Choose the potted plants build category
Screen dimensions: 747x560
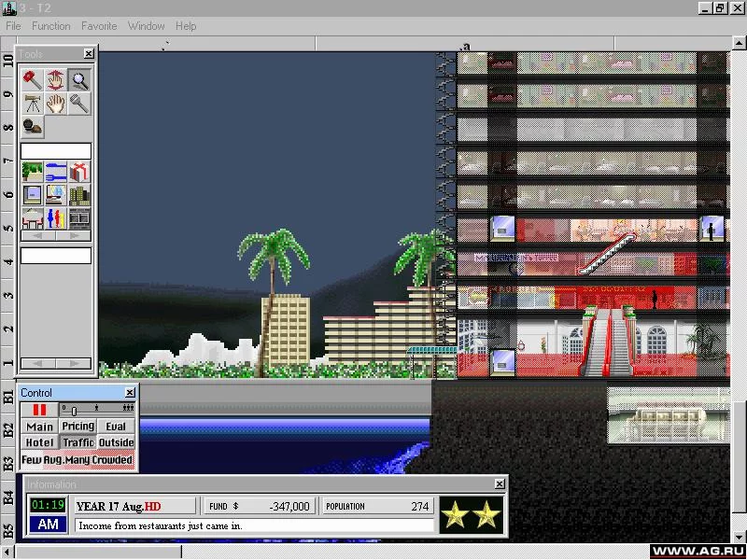[x=33, y=172]
